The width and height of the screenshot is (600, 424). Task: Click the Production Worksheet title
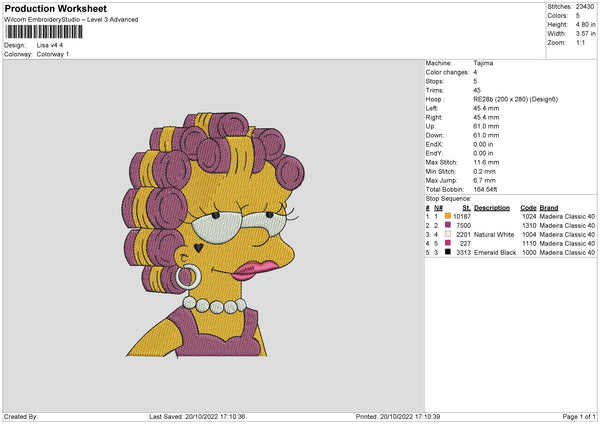(55, 8)
